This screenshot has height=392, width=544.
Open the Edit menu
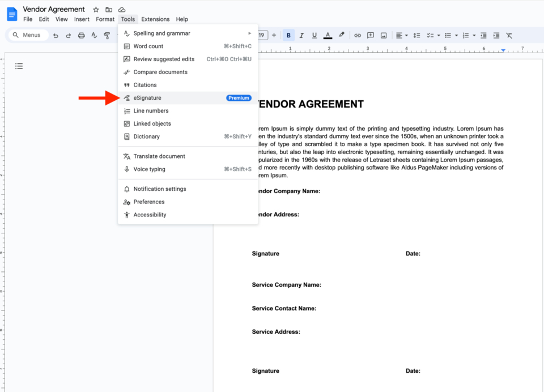pos(44,19)
